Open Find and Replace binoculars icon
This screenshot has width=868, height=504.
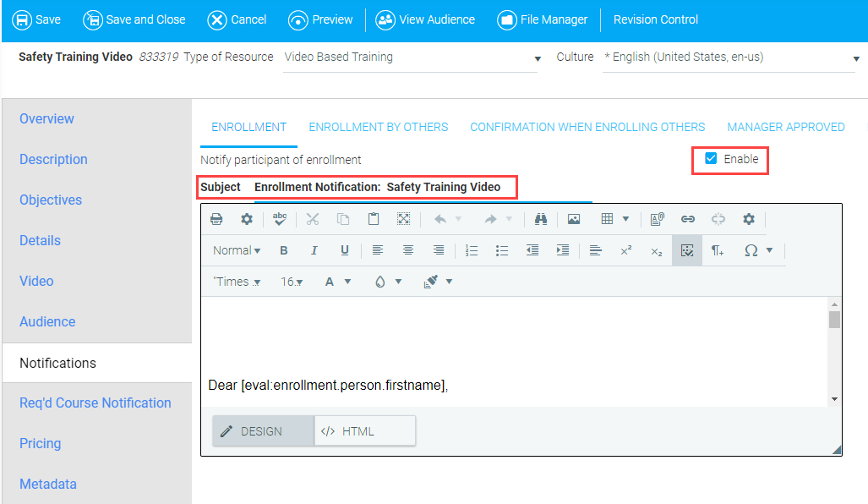pyautogui.click(x=541, y=219)
